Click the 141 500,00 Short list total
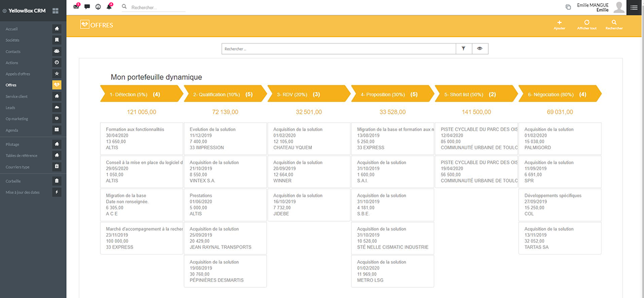 point(477,112)
